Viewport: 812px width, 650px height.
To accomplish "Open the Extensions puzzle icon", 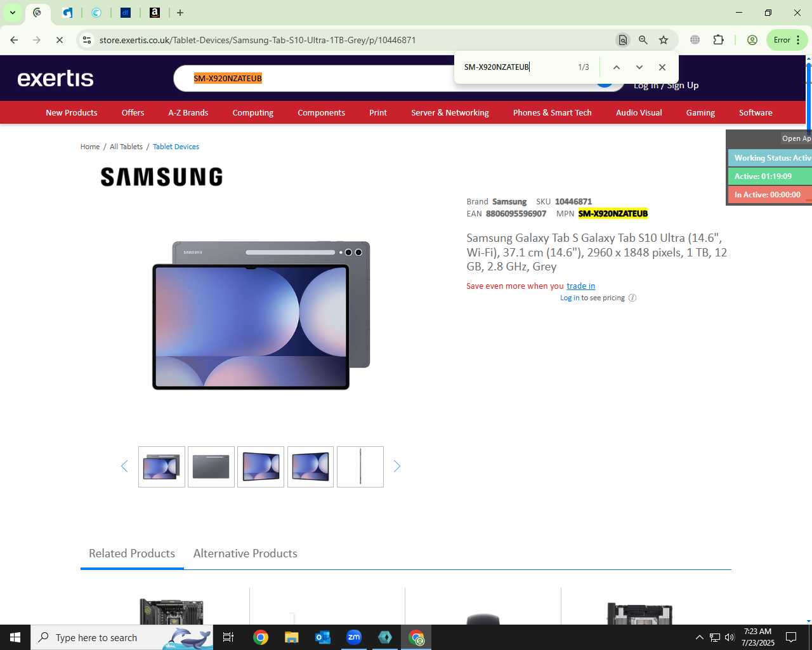I will point(718,40).
